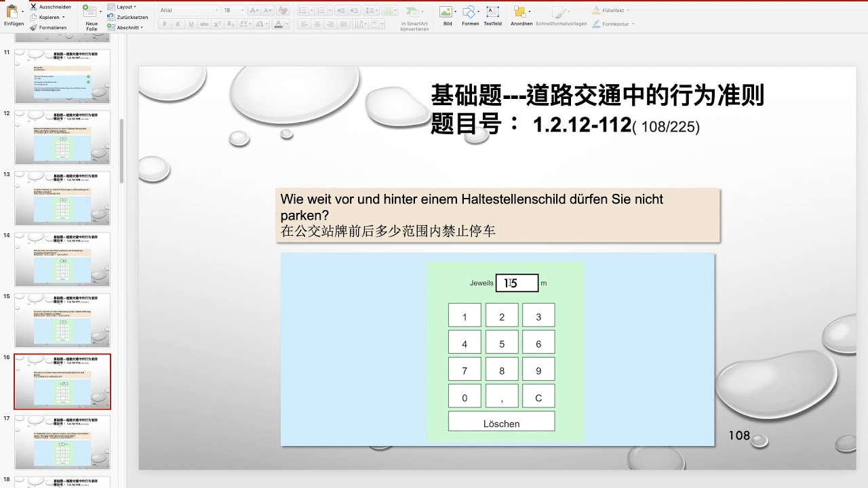Open the Formen shapes gallery
This screenshot has width=868, height=488.
click(x=470, y=16)
